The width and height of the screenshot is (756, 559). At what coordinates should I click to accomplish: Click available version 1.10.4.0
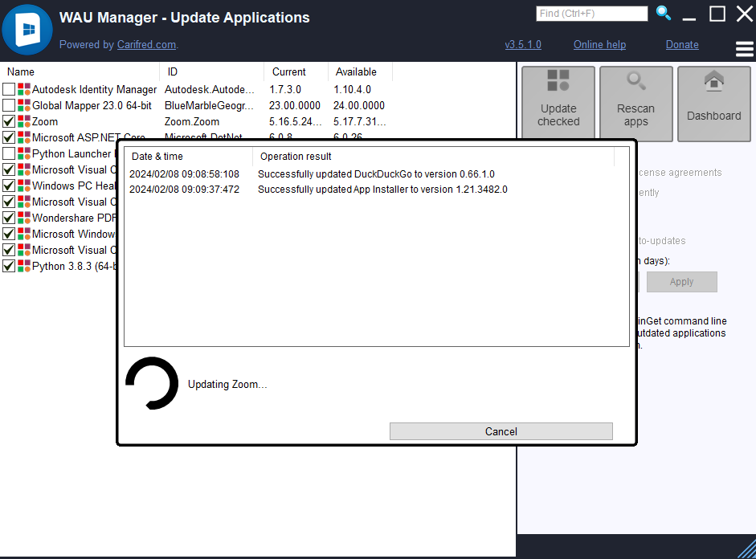pos(353,89)
